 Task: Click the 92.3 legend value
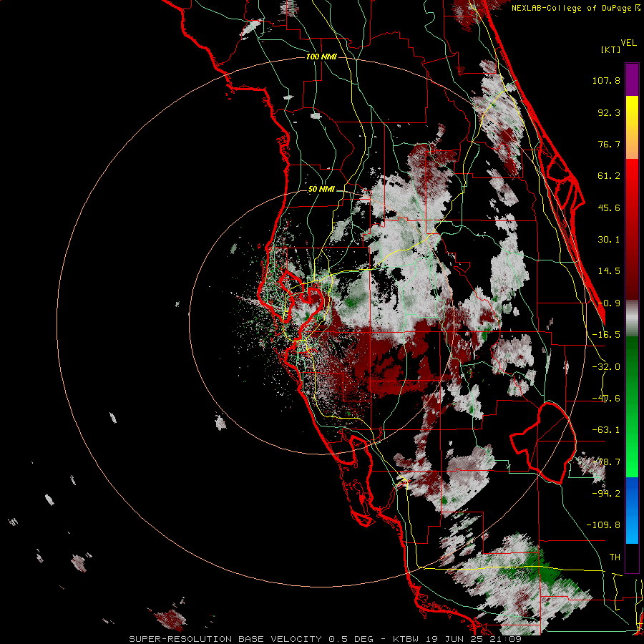point(609,112)
